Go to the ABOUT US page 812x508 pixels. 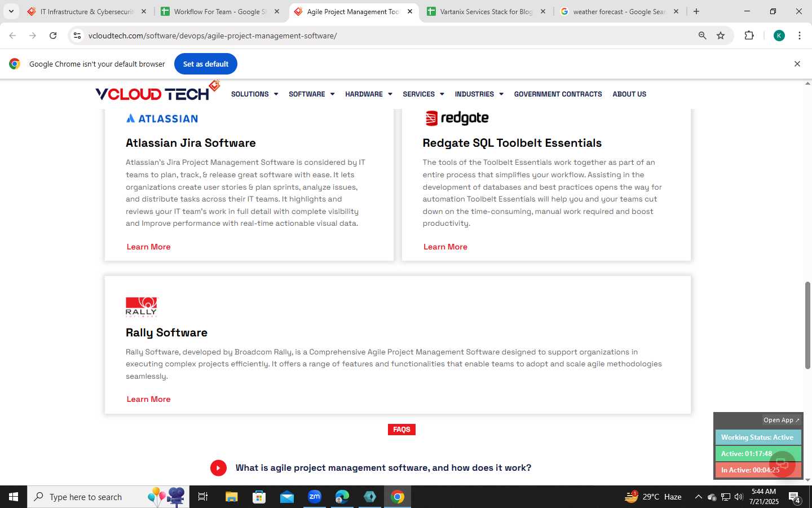coord(629,94)
